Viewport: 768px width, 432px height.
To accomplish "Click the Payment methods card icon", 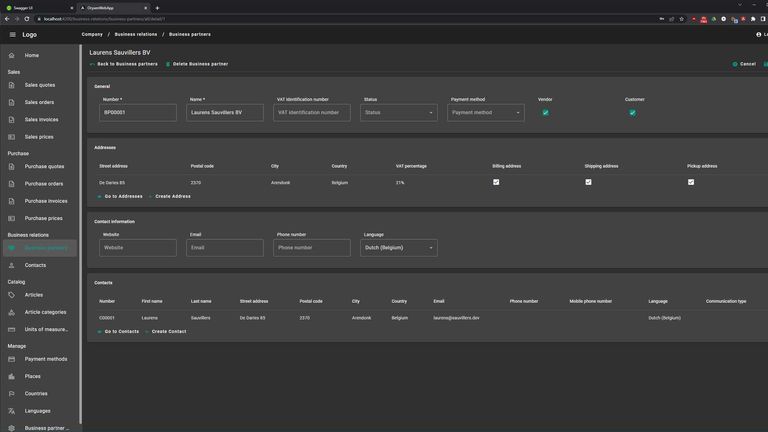I will point(11,359).
